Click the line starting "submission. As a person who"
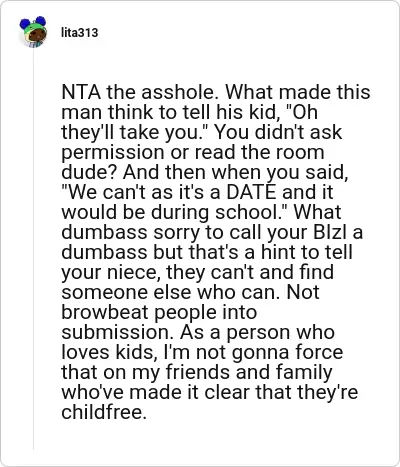Image resolution: width=400 pixels, height=467 pixels. (x=198, y=332)
